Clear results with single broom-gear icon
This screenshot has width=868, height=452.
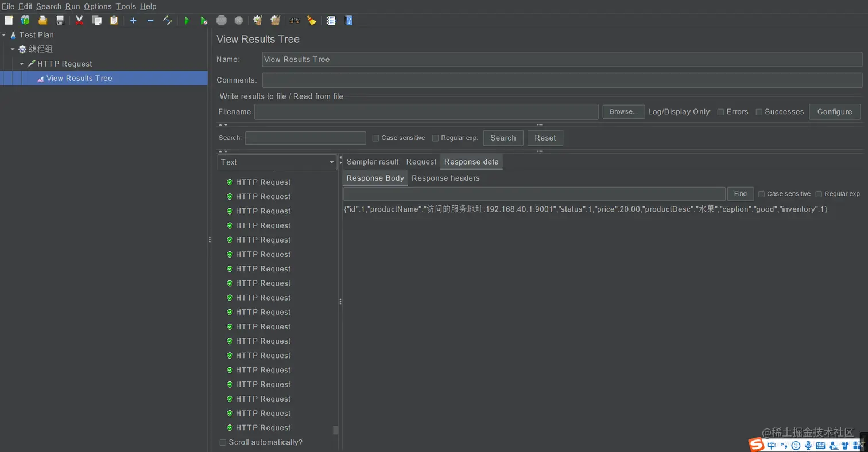258,21
